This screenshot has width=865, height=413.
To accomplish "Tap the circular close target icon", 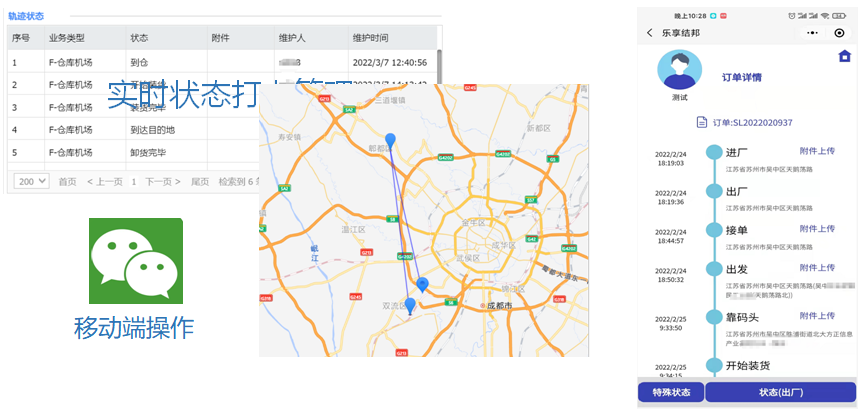I will click(839, 33).
